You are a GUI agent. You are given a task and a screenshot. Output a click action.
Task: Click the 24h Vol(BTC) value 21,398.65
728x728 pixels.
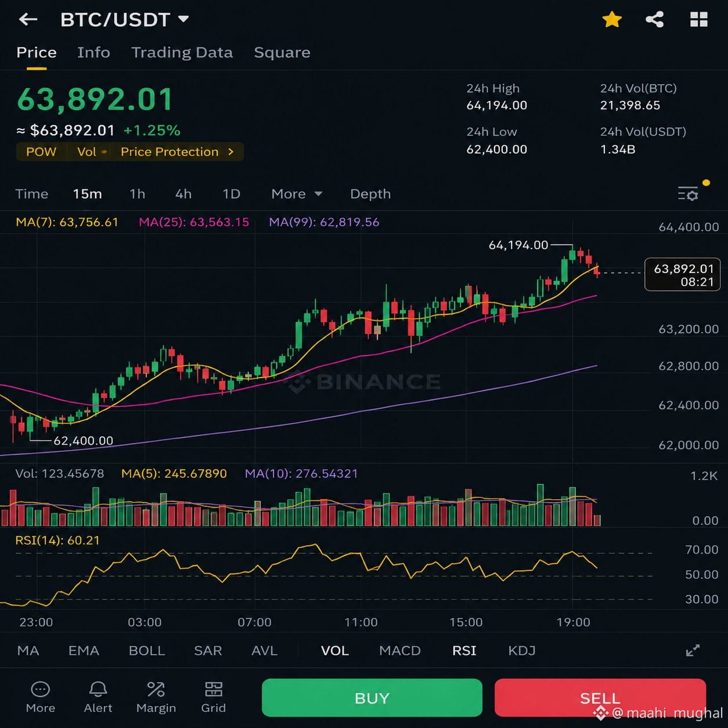click(x=630, y=106)
